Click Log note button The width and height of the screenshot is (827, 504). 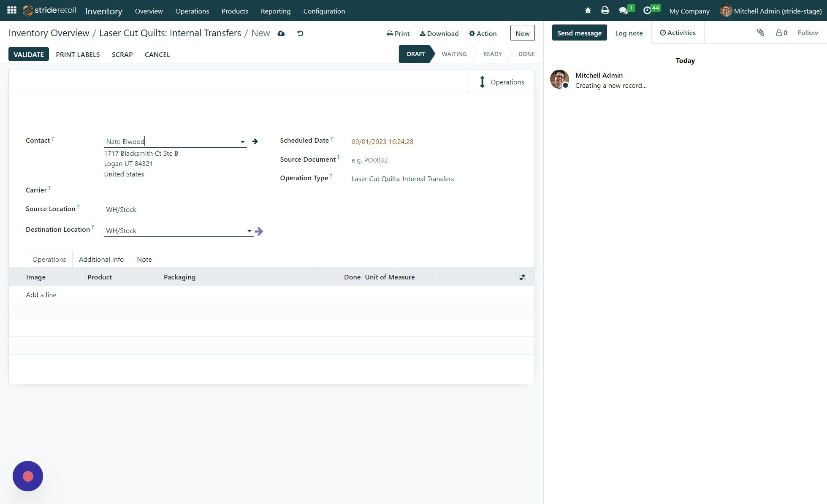click(629, 33)
